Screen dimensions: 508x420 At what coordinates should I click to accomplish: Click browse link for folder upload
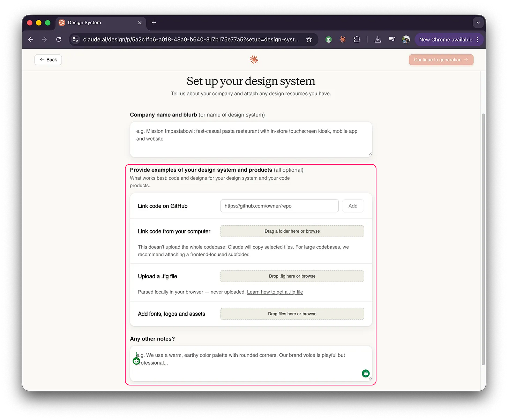coord(313,231)
